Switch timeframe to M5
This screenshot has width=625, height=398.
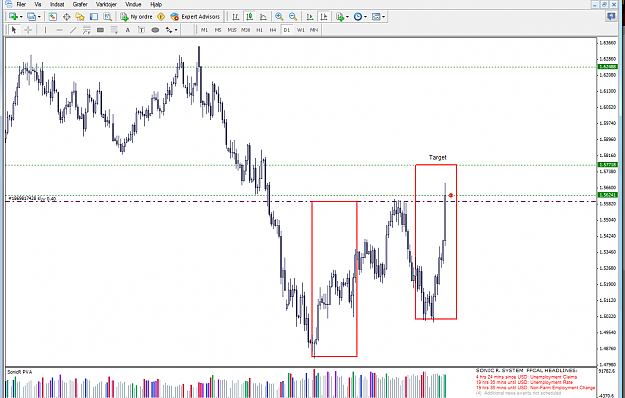click(218, 30)
